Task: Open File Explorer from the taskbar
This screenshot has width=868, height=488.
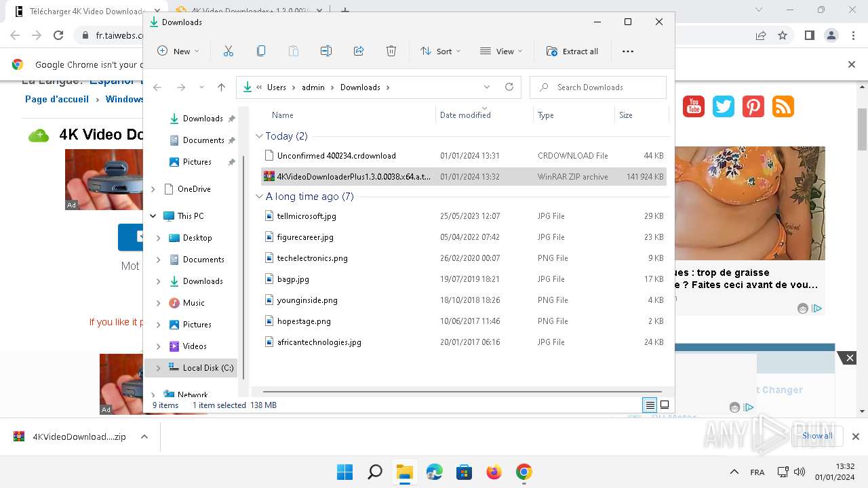Action: tap(405, 472)
